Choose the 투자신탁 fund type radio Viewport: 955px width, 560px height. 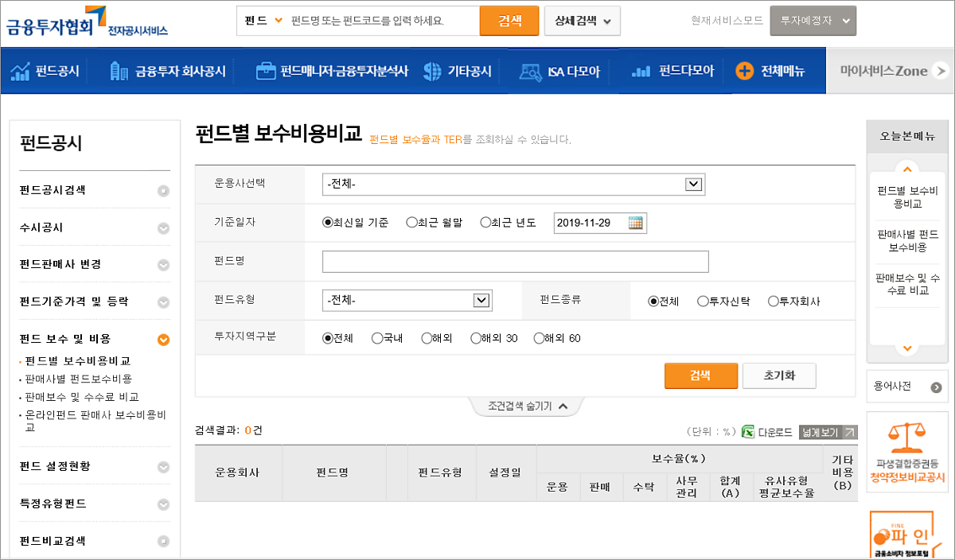pos(703,301)
